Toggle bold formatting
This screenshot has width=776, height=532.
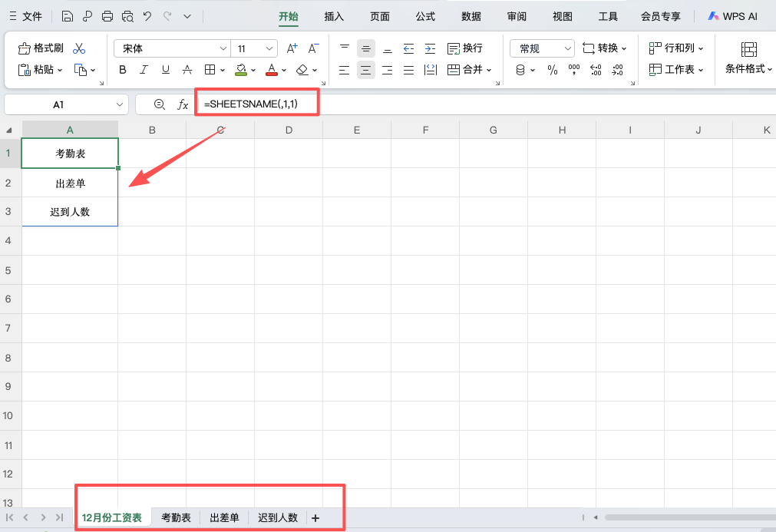(122, 70)
